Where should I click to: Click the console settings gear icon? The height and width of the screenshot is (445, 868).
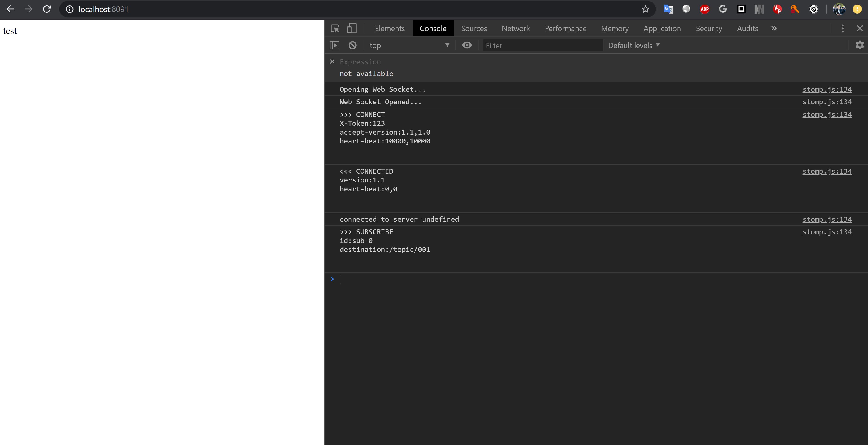pyautogui.click(x=860, y=45)
